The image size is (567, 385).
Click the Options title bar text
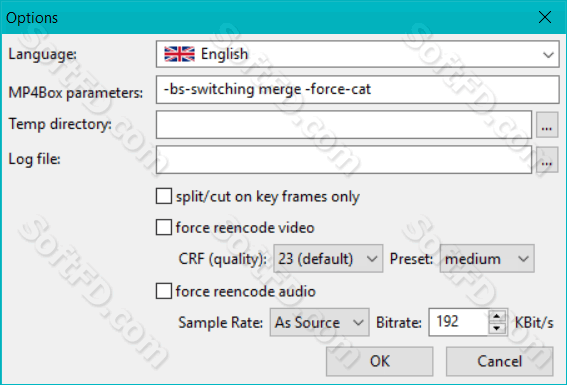click(32, 18)
